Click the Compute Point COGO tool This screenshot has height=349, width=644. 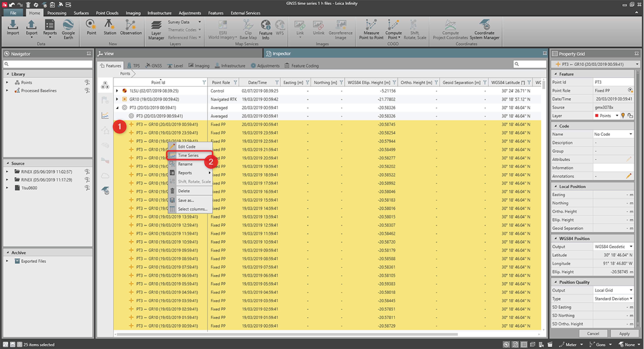click(393, 30)
